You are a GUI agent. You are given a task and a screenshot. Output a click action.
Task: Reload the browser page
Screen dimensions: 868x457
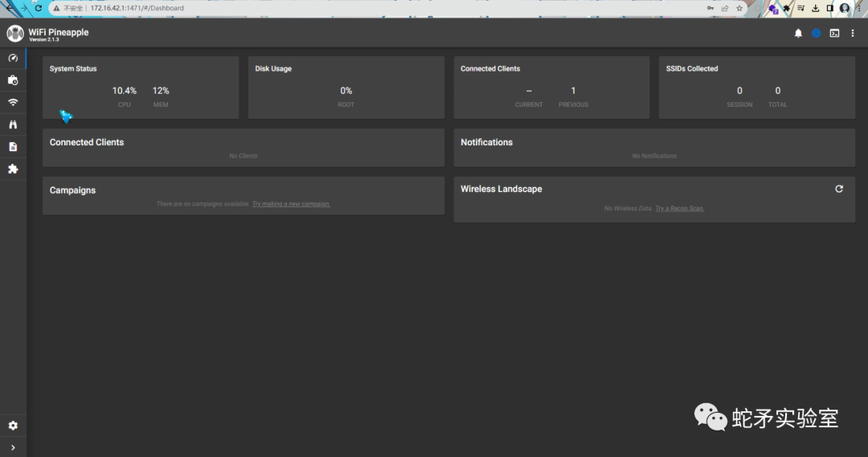(x=39, y=8)
